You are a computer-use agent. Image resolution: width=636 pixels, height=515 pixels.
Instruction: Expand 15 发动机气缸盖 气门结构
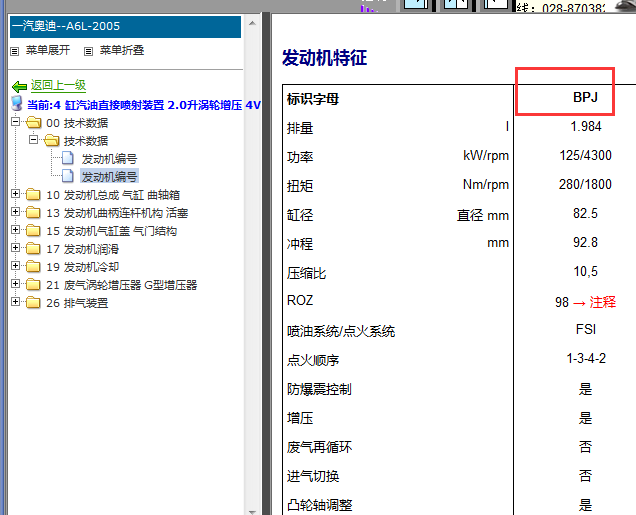(x=15, y=230)
